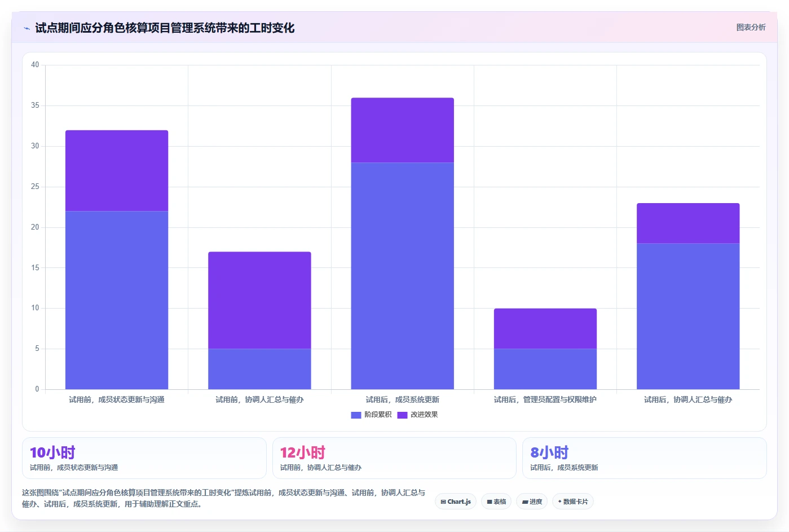Click purple bar segment for 试用后，成员系统更新
Viewport: 789px width, 532px height.
[x=403, y=130]
